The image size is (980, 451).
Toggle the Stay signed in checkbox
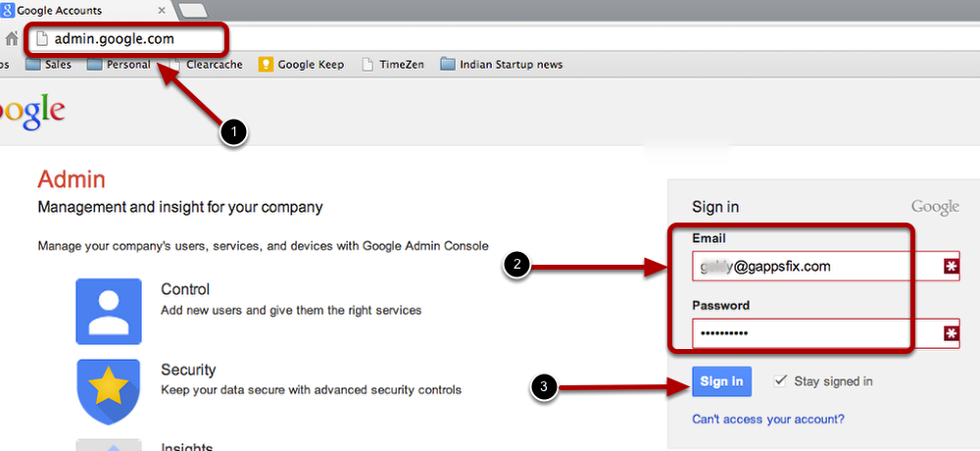tap(779, 380)
